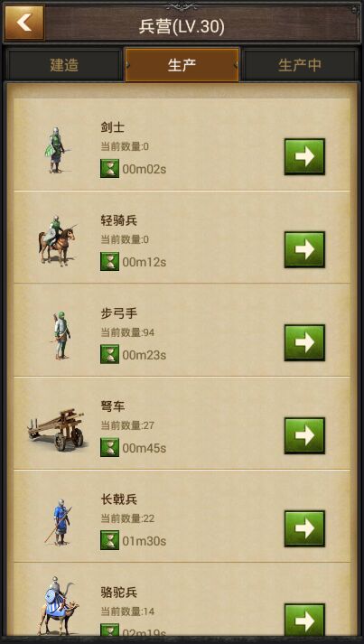The image size is (364, 644).
Task: Tap the green arrow for 剑士
Action: point(304,156)
